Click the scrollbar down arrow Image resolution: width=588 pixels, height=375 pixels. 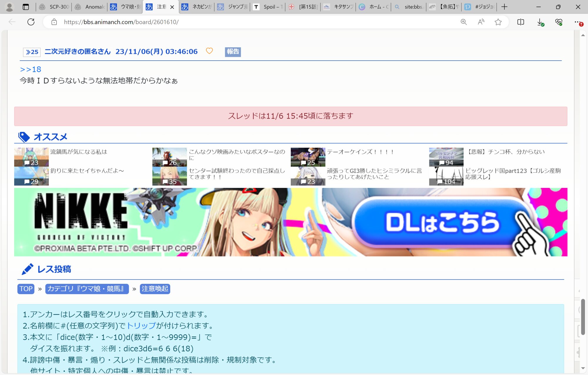click(583, 368)
